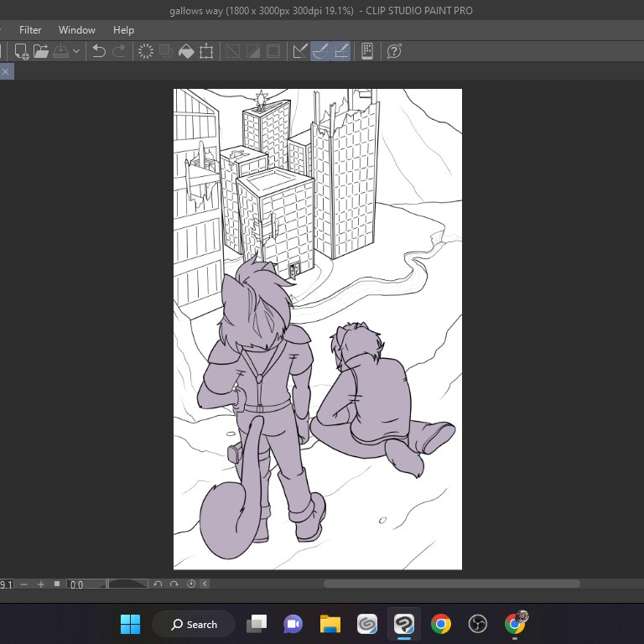Reset the canvas rotation
644x644 pixels.
[x=191, y=584]
